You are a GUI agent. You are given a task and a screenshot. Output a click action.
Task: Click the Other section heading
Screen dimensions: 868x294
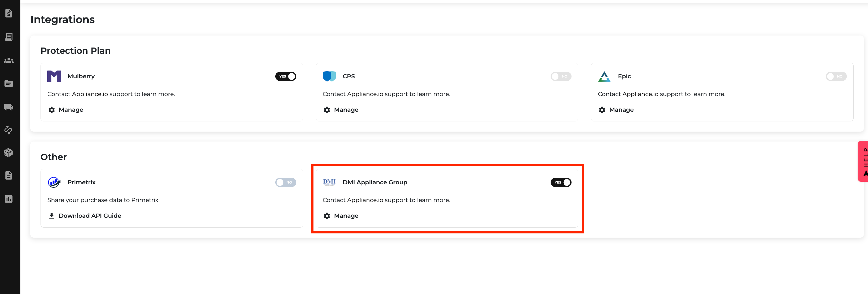click(54, 157)
